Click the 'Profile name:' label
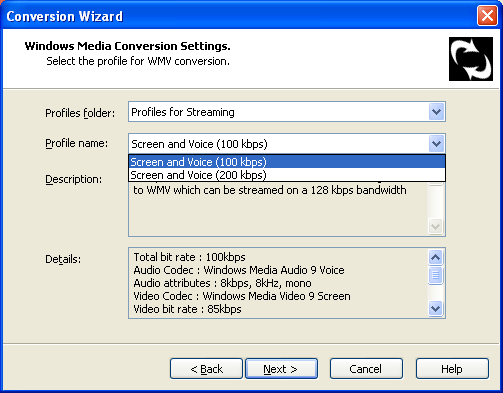The width and height of the screenshot is (503, 393). click(77, 143)
